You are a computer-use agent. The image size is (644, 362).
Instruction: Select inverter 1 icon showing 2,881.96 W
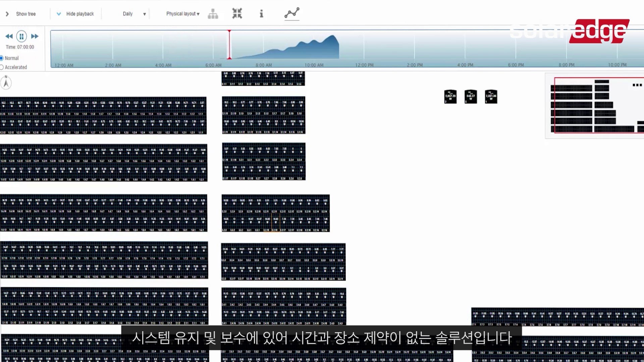pyautogui.click(x=491, y=97)
